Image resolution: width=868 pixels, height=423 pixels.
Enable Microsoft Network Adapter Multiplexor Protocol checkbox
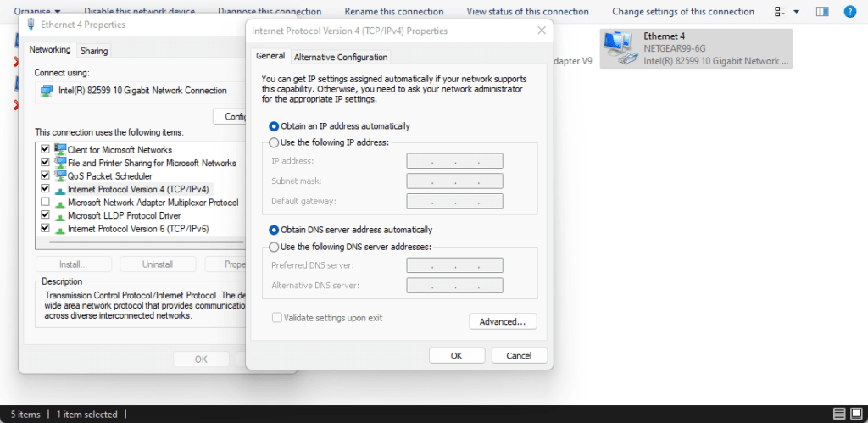click(x=45, y=203)
